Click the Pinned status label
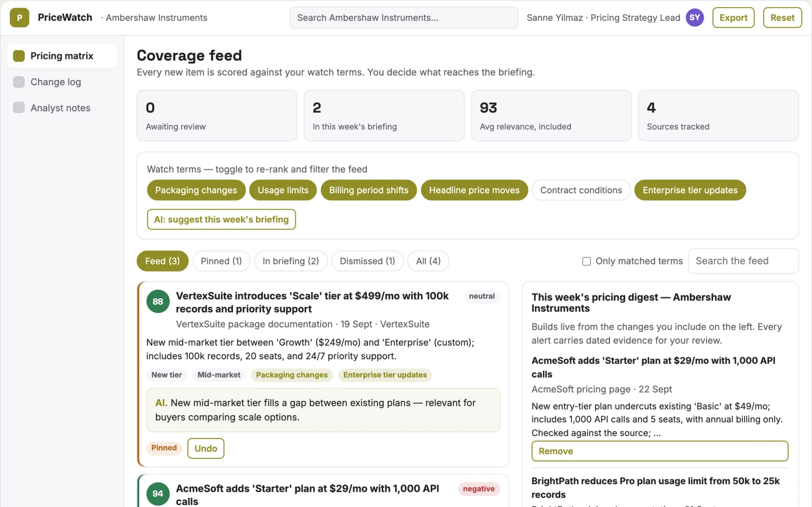The height and width of the screenshot is (507, 812). click(164, 448)
